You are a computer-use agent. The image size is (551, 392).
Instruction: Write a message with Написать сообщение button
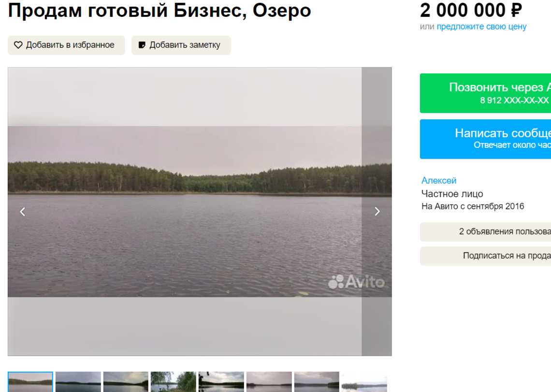485,139
